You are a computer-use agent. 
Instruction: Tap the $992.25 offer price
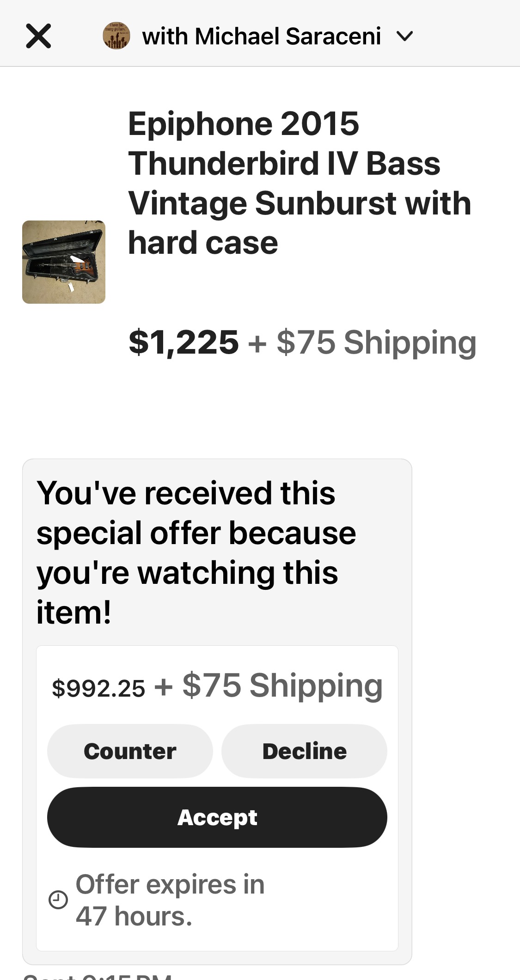[x=98, y=688]
